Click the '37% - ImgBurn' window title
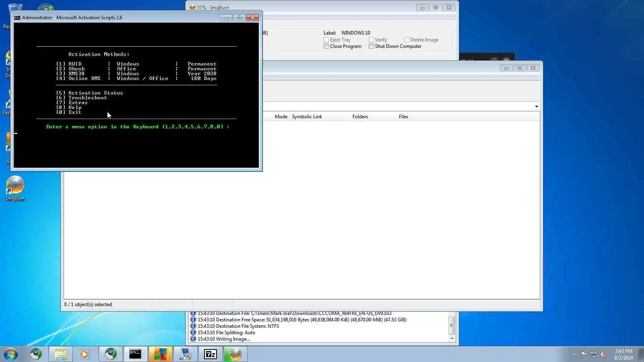 213,8
